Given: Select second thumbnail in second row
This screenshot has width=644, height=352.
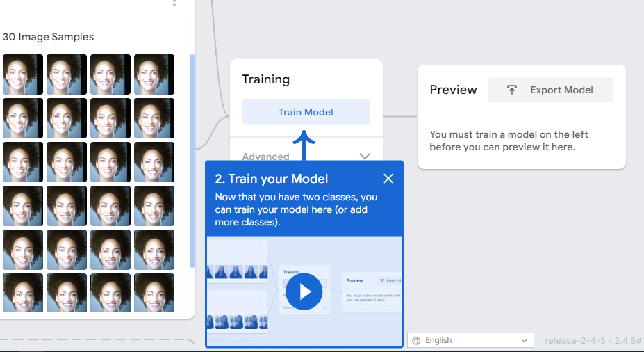Looking at the screenshot, I should tap(67, 118).
